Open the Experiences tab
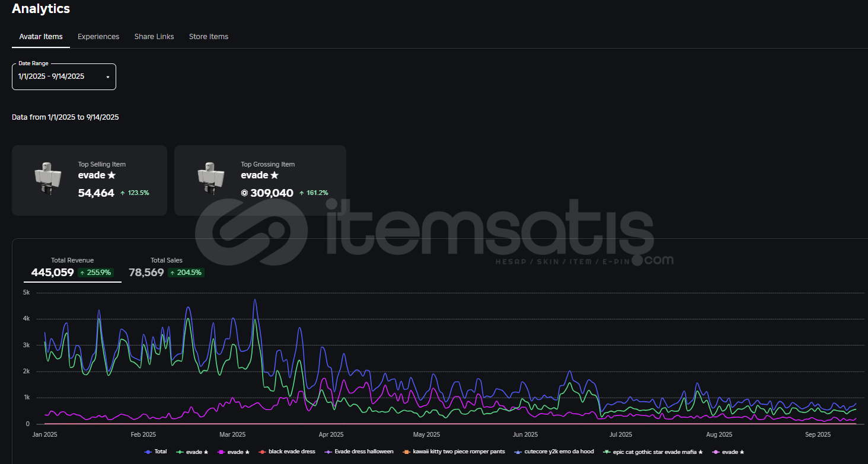The height and width of the screenshot is (464, 868). point(98,37)
